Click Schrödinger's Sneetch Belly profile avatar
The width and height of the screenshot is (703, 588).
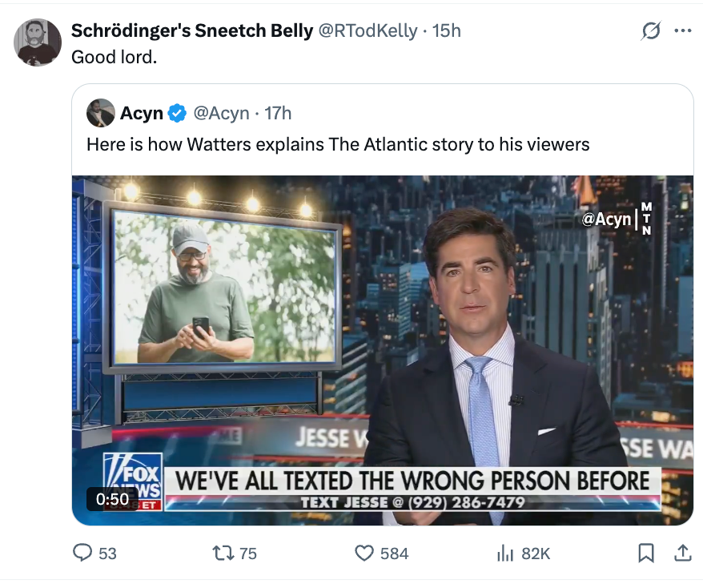(37, 41)
